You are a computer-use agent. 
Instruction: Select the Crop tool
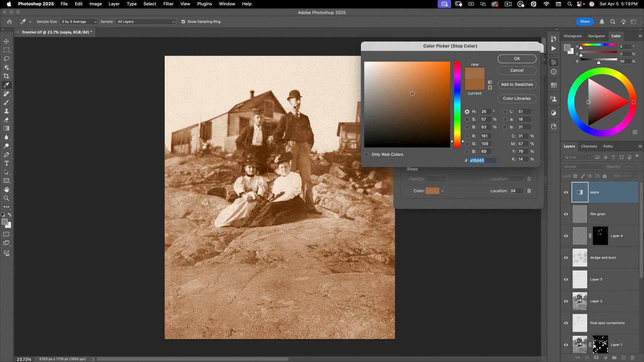click(x=6, y=76)
